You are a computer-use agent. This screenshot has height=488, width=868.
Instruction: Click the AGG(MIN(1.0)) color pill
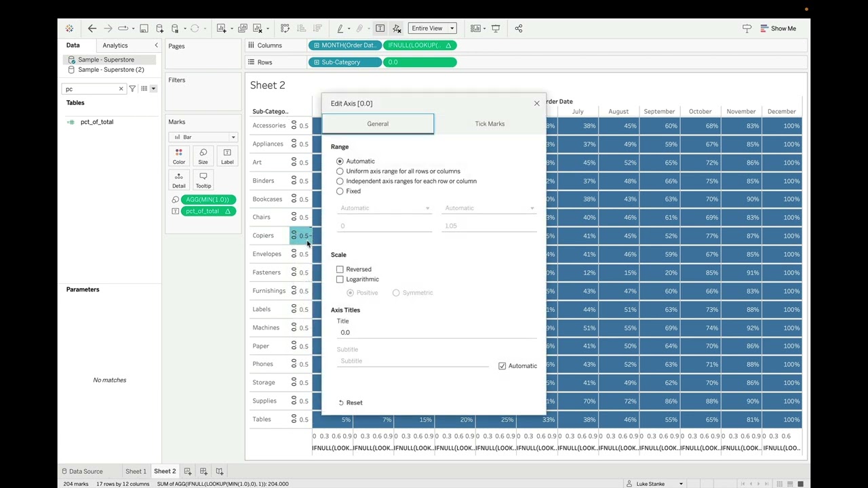tap(208, 199)
